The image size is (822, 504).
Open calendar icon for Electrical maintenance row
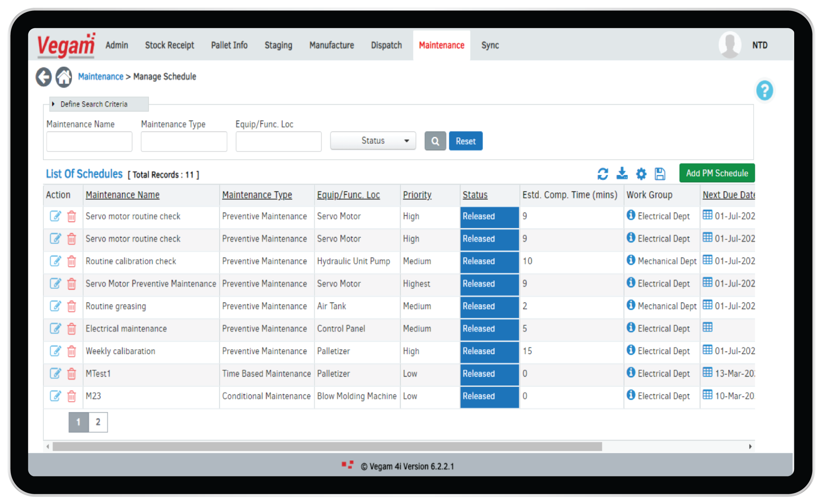(x=707, y=327)
